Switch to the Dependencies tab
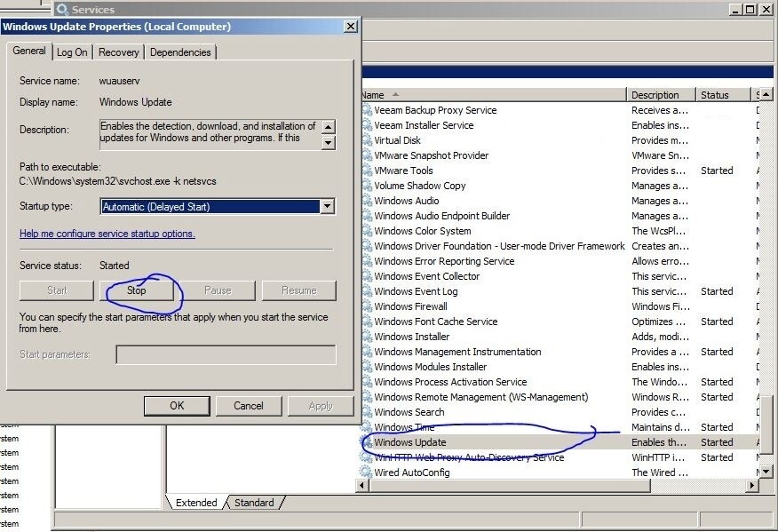Viewport: 778px width, 532px height. click(x=180, y=52)
